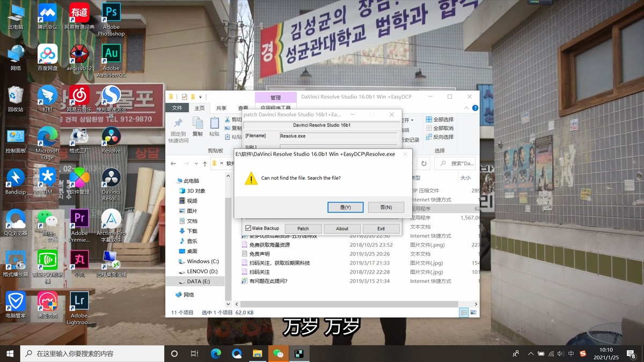Select 文档 in the navigation pane
Viewport: 644px width, 362px height.
(192, 221)
